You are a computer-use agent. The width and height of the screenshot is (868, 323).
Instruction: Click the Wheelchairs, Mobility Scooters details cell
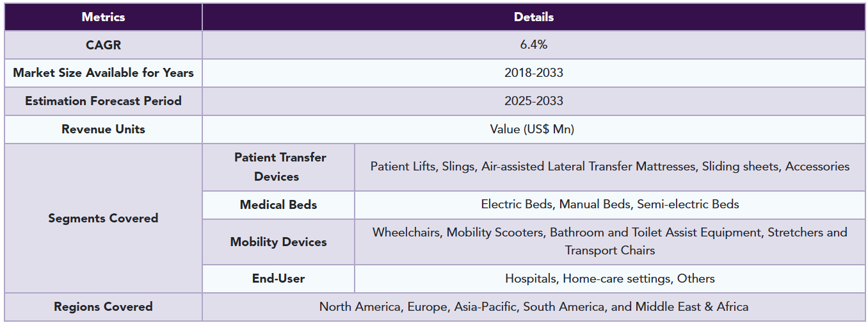[x=610, y=242]
